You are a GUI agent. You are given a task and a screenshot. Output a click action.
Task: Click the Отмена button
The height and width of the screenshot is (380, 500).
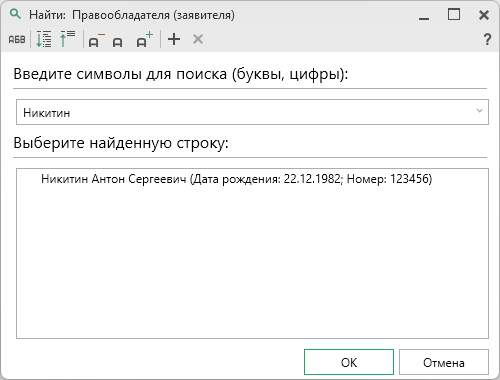(x=444, y=362)
